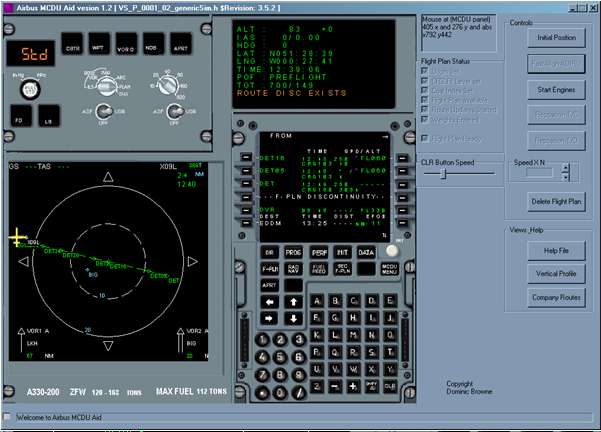
Task: Open the SEC F-PLN page key
Action: click(x=342, y=269)
